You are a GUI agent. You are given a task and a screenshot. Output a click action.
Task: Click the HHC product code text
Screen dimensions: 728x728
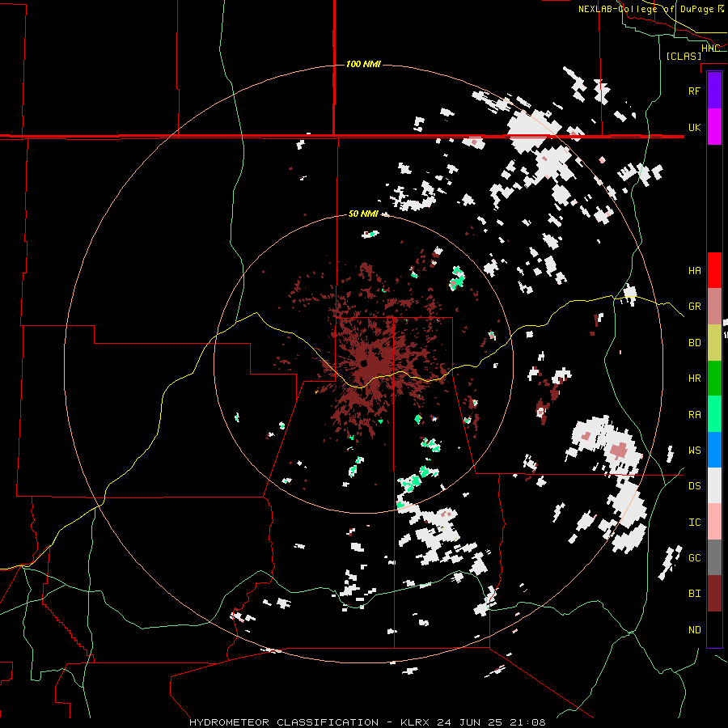point(710,48)
